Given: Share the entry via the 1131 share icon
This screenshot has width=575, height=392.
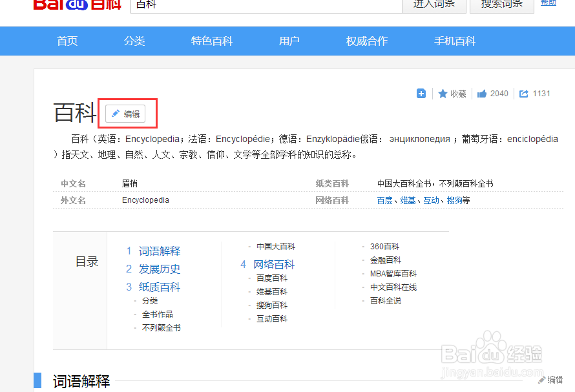Looking at the screenshot, I should point(534,93).
